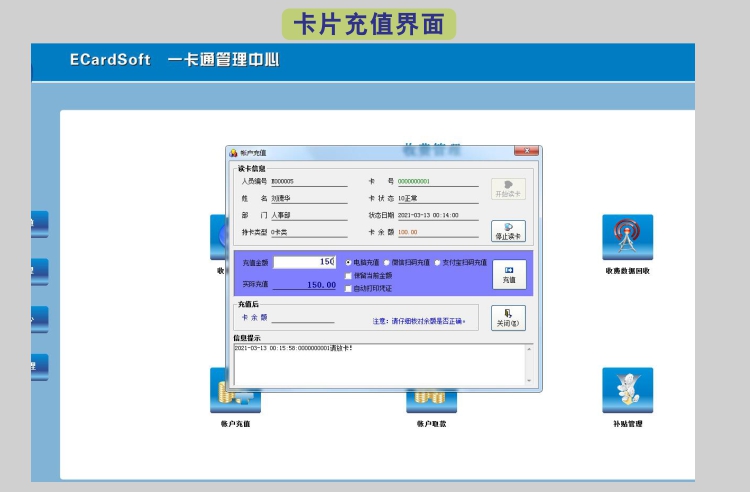Choose the 微信扫码充值 radio option

coord(387,262)
